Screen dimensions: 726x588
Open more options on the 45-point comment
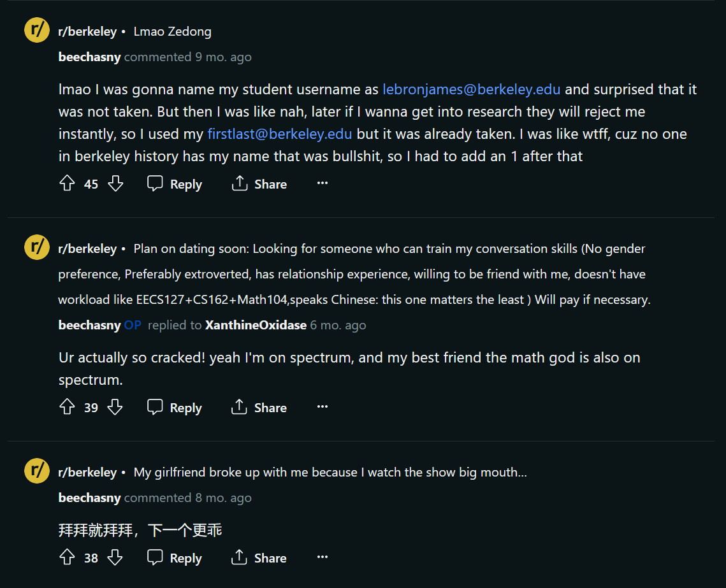pos(323,183)
